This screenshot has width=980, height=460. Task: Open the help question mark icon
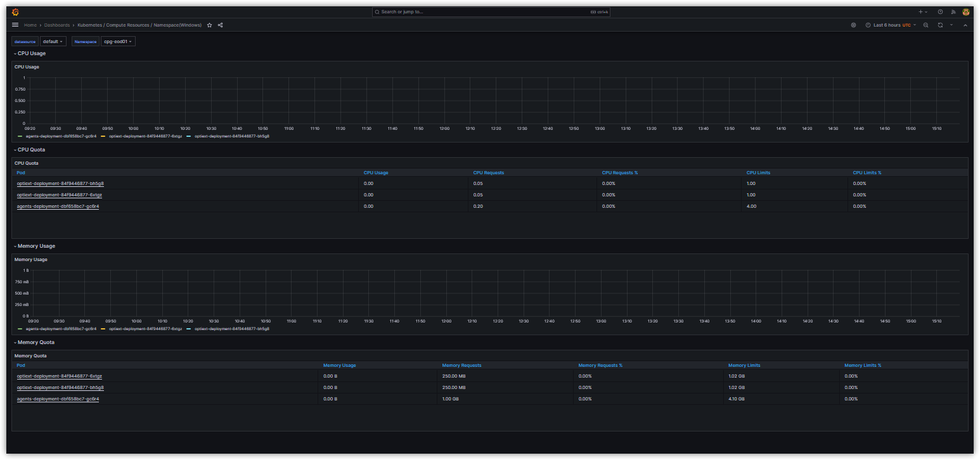[939, 11]
